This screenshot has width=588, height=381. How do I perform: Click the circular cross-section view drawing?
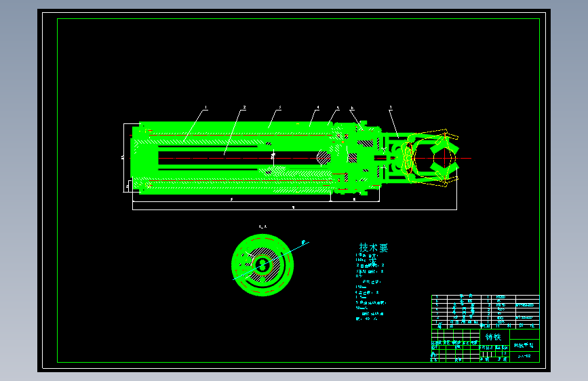click(x=262, y=265)
